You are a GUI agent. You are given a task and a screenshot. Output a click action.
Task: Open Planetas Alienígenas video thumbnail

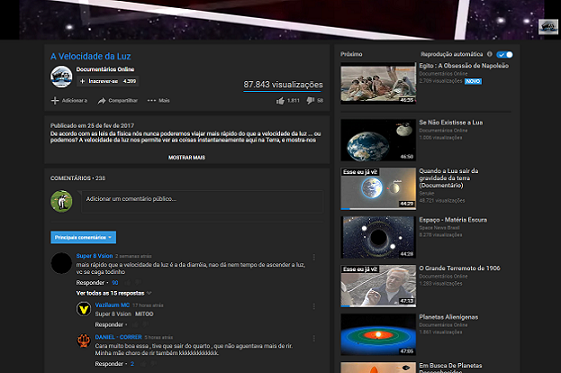click(378, 335)
